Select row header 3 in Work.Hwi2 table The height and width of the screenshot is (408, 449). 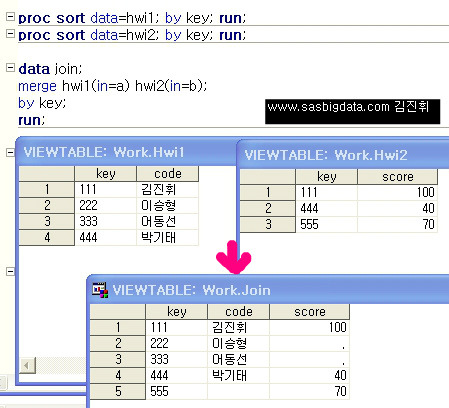click(268, 224)
